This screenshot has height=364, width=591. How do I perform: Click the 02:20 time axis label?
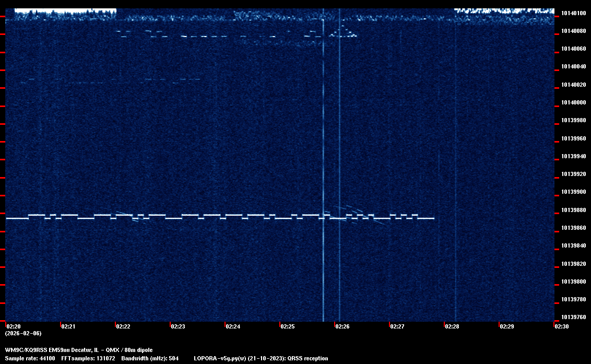(x=13, y=326)
